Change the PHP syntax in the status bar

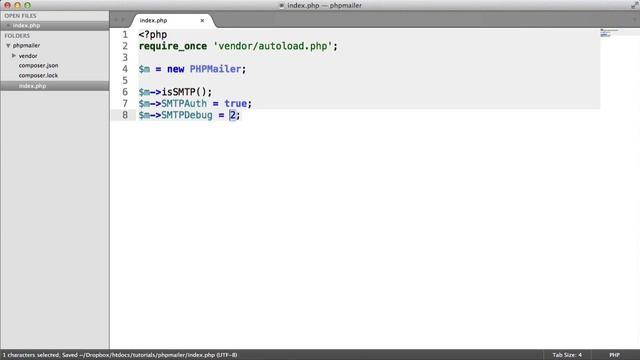[x=614, y=355]
